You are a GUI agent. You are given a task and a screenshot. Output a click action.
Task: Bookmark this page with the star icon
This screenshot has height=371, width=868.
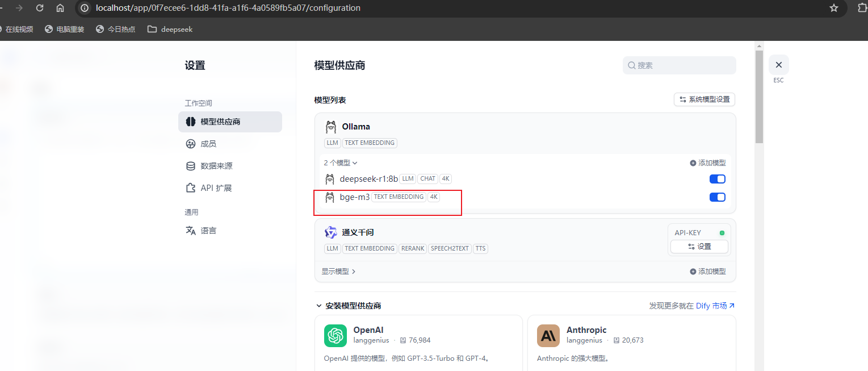point(834,8)
